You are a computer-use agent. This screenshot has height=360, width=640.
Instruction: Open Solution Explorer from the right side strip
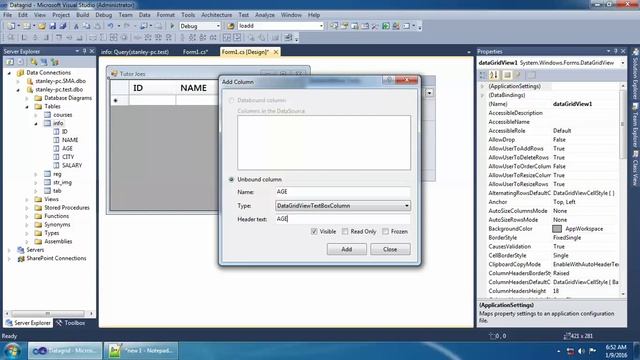pos(636,73)
